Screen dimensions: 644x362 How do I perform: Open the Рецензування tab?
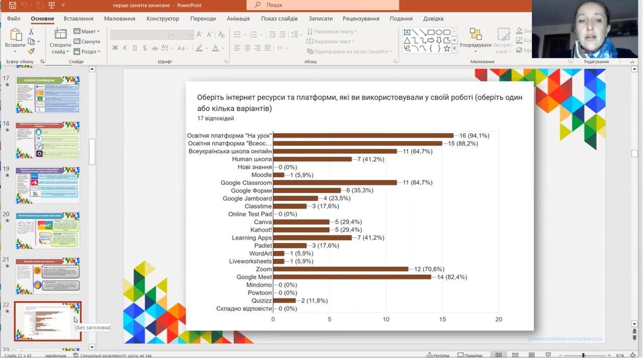(361, 19)
